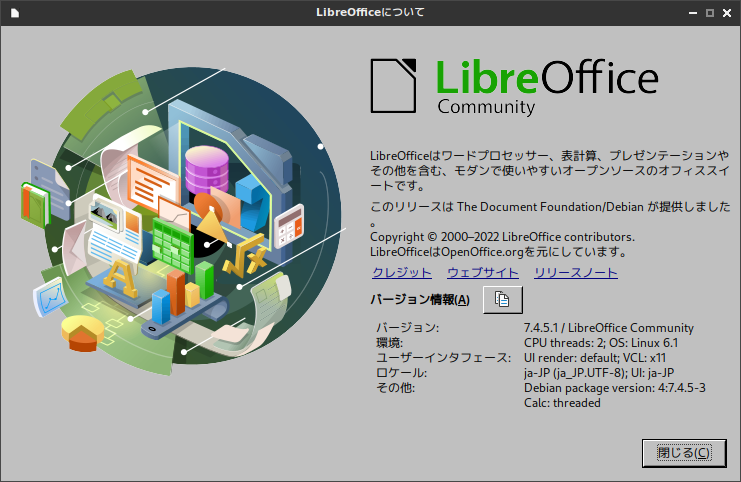Click the OpenOffice.orgを元にしています line
The image size is (741, 482).
tap(499, 252)
